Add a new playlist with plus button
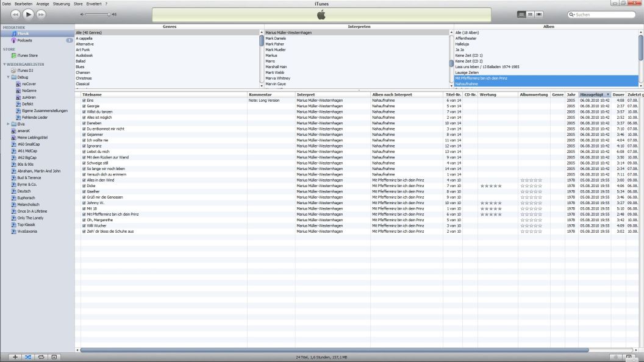Screen dimensions: 644x362 click(15, 357)
